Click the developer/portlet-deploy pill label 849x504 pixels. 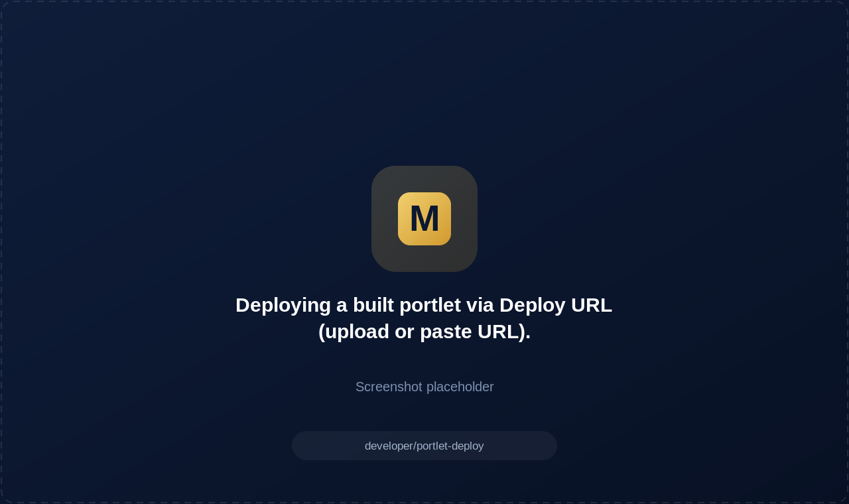coord(424,446)
